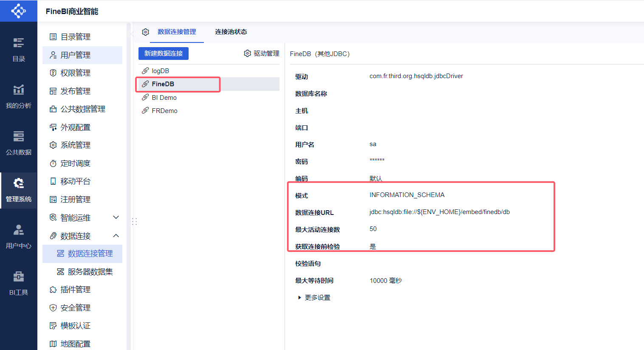
Task: Open 用户中心 in the dark sidebar
Action: [x=19, y=237]
